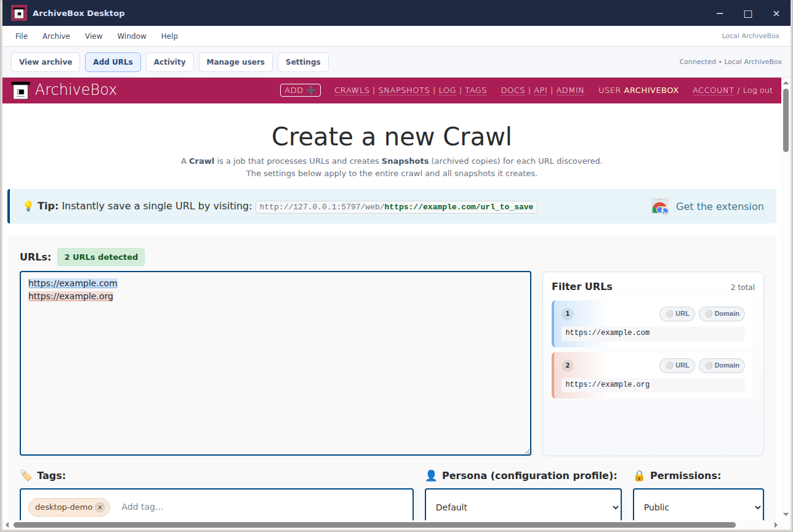This screenshot has width=793, height=532.
Task: Click the ArchiveBox logo in the header
Action: [x=20, y=91]
